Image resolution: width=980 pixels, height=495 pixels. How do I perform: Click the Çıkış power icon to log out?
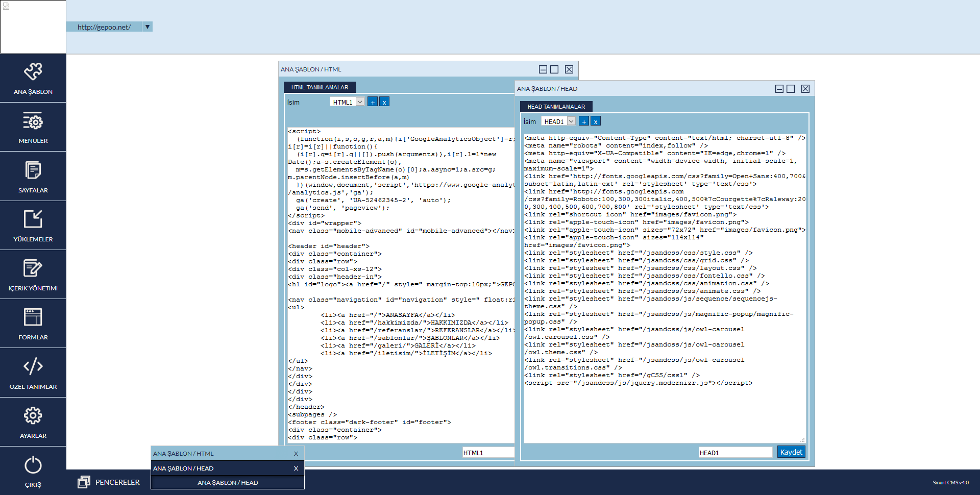click(x=33, y=465)
